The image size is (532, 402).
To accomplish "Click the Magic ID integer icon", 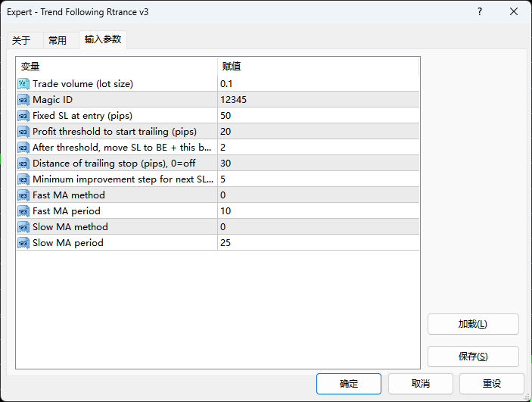I will [23, 99].
